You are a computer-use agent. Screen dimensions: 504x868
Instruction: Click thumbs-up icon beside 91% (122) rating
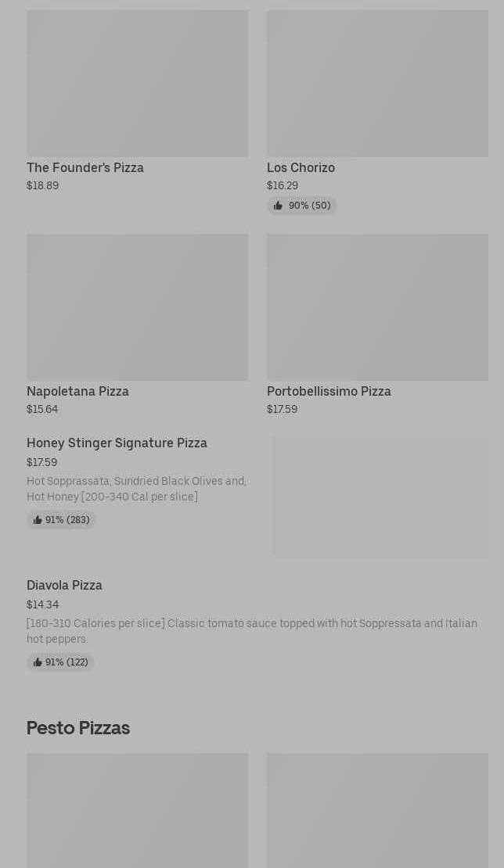(x=38, y=662)
